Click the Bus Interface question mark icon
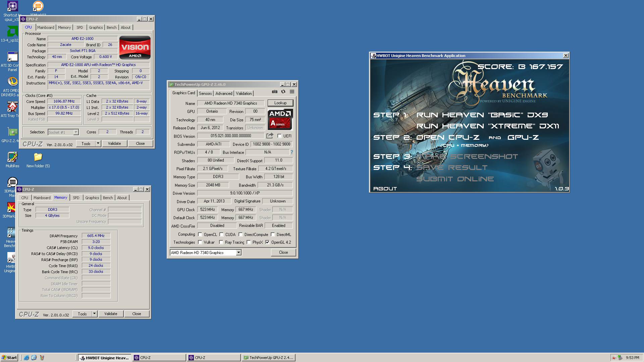This screenshot has width=644, height=362. [x=291, y=152]
